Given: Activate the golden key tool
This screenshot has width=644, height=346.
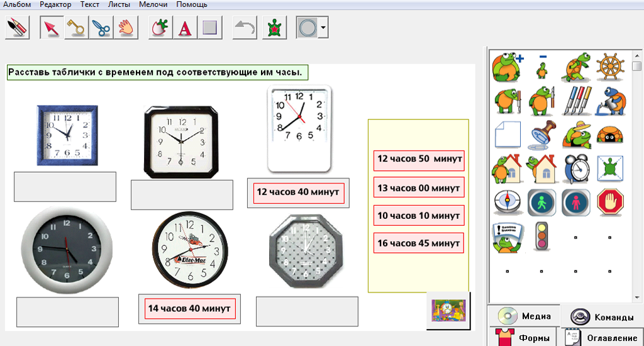Looking at the screenshot, I should [x=76, y=28].
